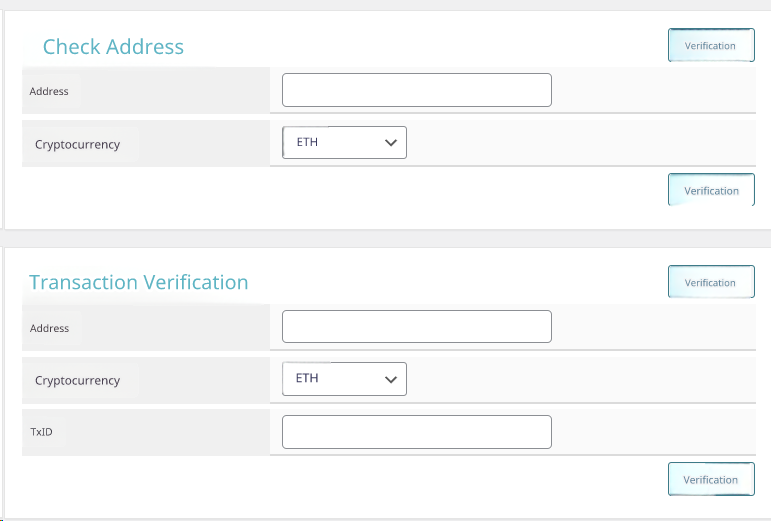
Task: Focus the Address field under Check Address
Action: coord(416,90)
